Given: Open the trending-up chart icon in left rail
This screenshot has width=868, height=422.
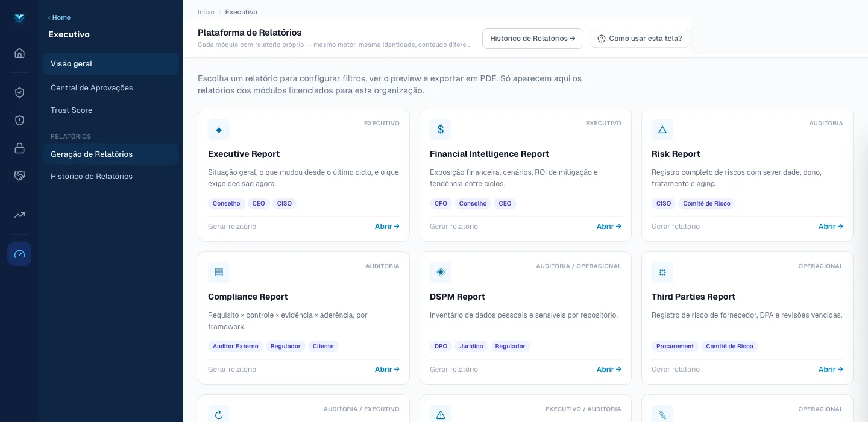Looking at the screenshot, I should coord(19,215).
